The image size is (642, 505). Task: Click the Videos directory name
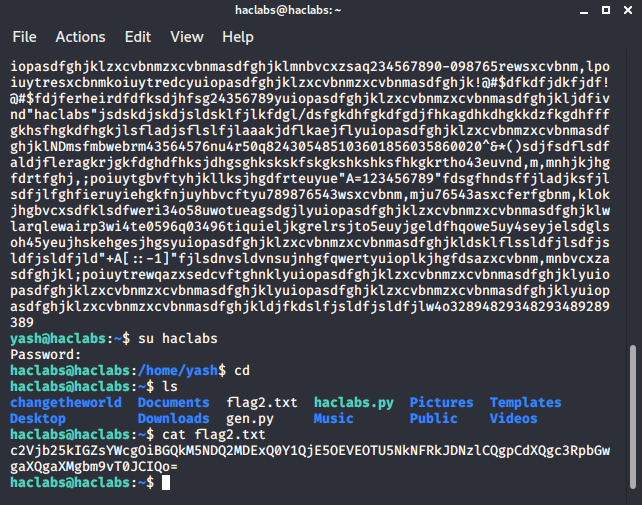[513, 419]
